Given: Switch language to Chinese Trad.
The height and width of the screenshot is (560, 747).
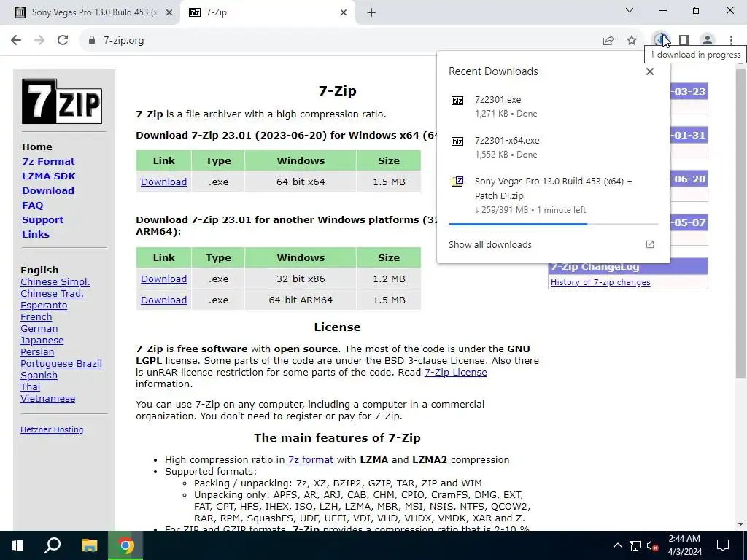Looking at the screenshot, I should pos(52,293).
